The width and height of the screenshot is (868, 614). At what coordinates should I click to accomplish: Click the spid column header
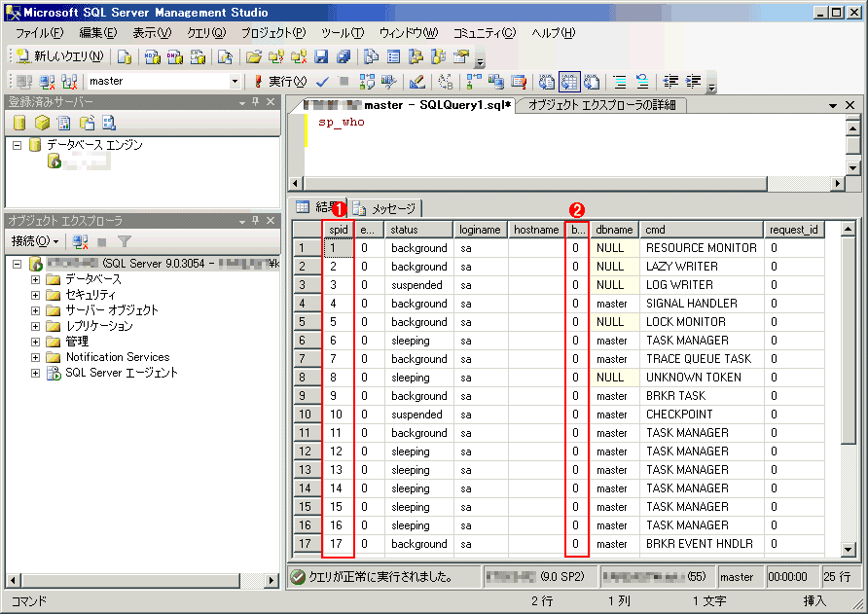339,230
